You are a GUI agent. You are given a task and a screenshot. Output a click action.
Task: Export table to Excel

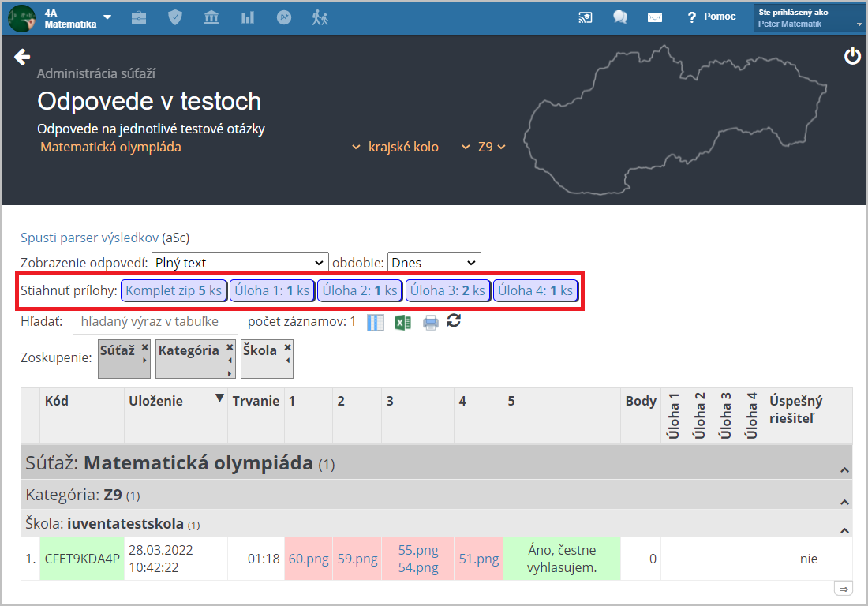point(403,322)
